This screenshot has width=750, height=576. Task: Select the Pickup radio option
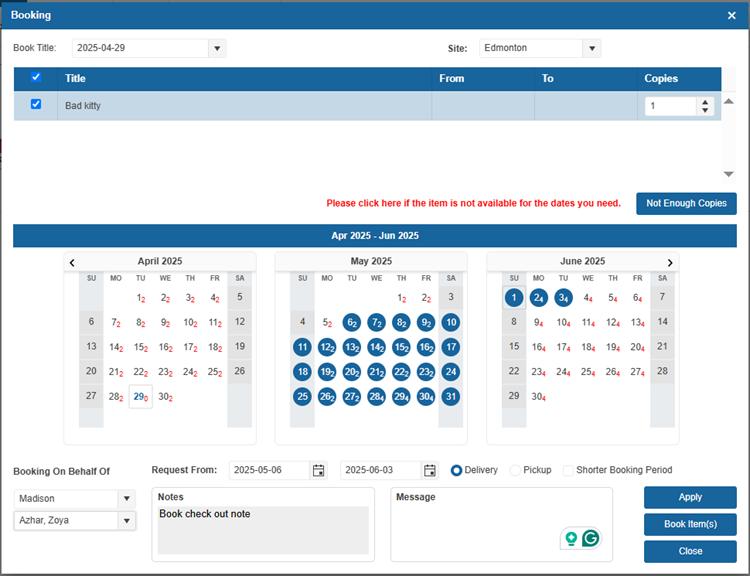[516, 470]
